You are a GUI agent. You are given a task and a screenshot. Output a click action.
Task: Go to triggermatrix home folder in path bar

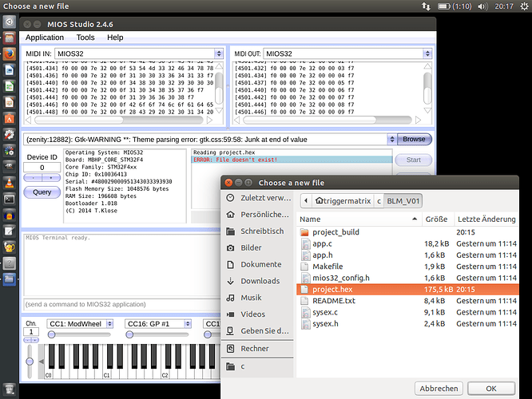click(x=343, y=201)
